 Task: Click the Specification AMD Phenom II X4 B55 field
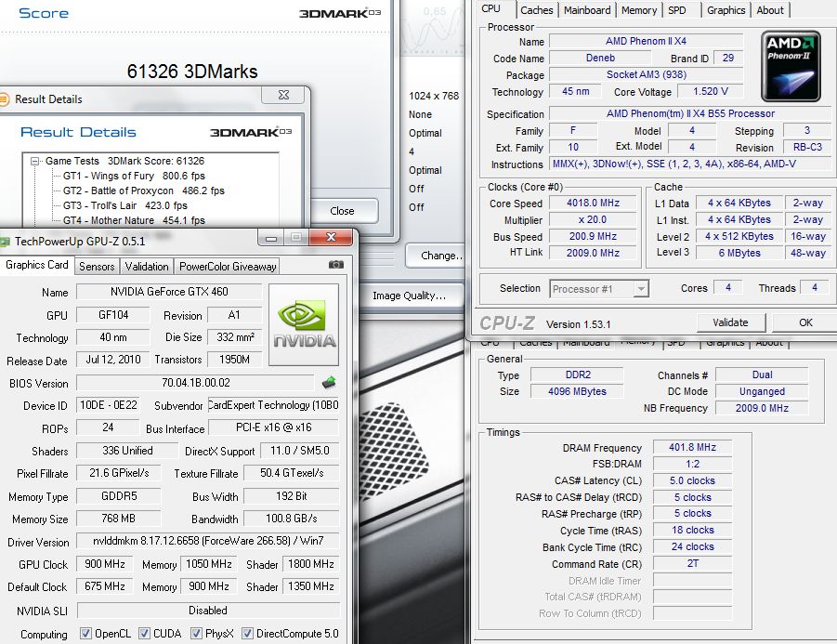tap(690, 113)
